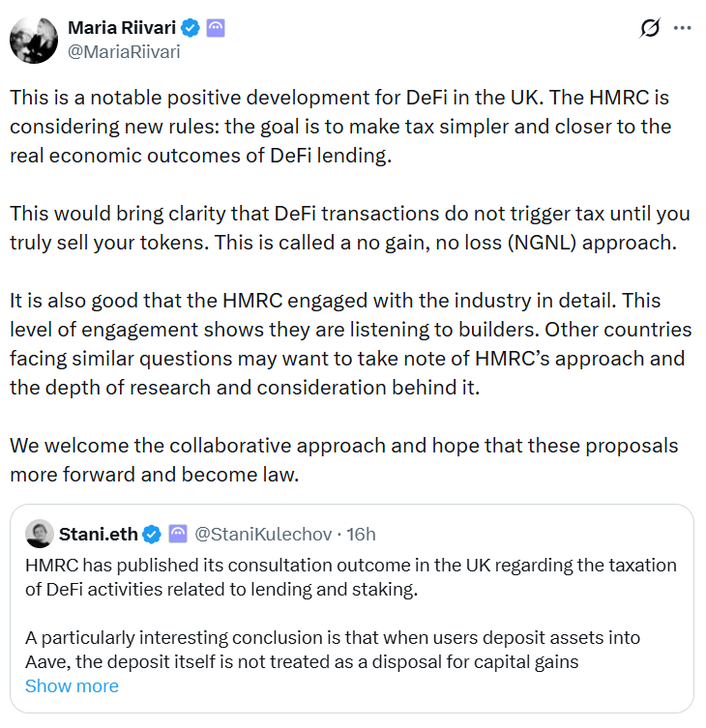Open Stani.eth's small profile avatar

pyautogui.click(x=40, y=534)
